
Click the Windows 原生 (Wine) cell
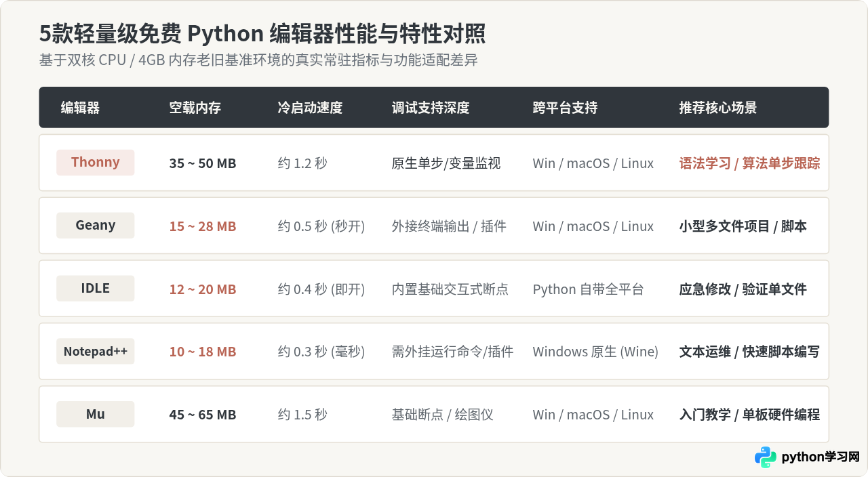(x=595, y=352)
